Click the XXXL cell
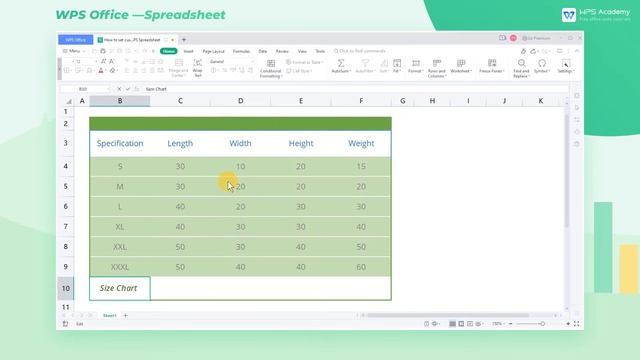The width and height of the screenshot is (640, 360). [x=120, y=267]
